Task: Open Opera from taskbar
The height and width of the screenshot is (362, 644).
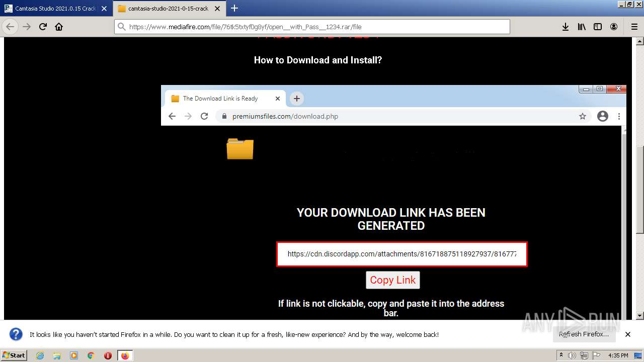Action: point(108,355)
